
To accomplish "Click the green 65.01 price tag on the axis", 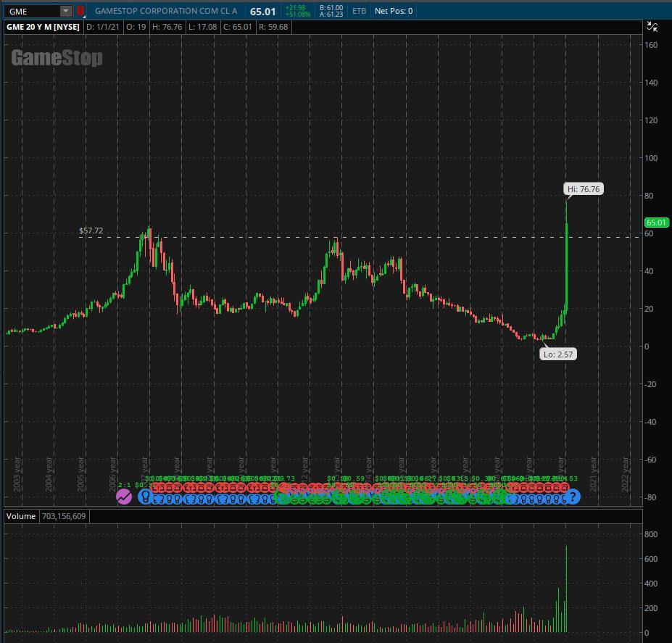I will 656,223.
